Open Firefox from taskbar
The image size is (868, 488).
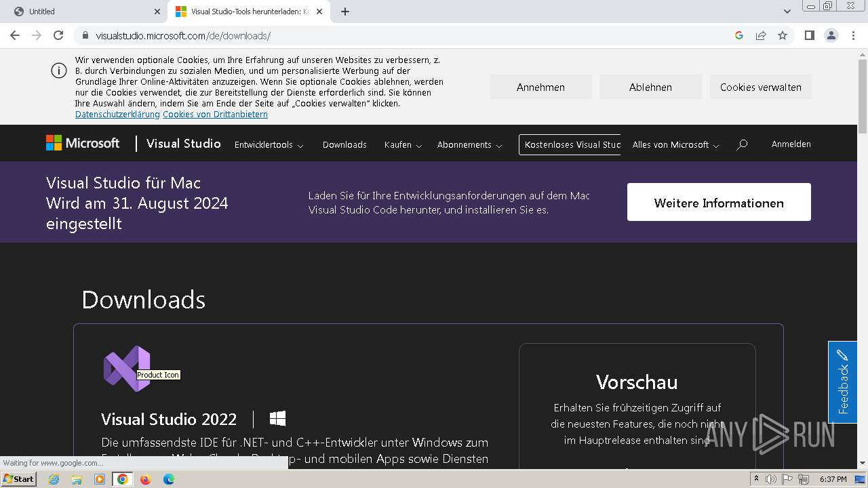coord(145,479)
